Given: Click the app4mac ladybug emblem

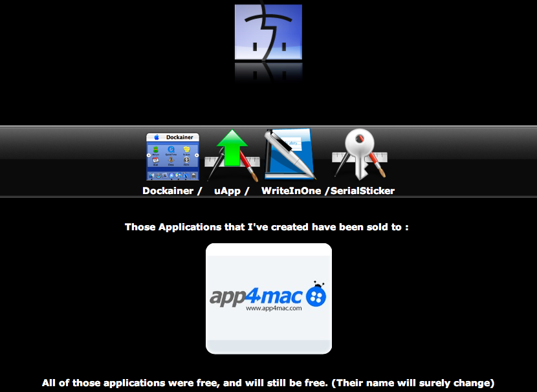Looking at the screenshot, I should coord(316,294).
